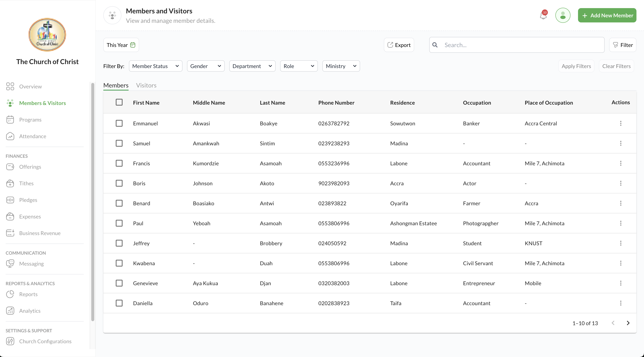Viewport: 644px width, 357px height.
Task: Select the Members tab
Action: [x=116, y=85]
